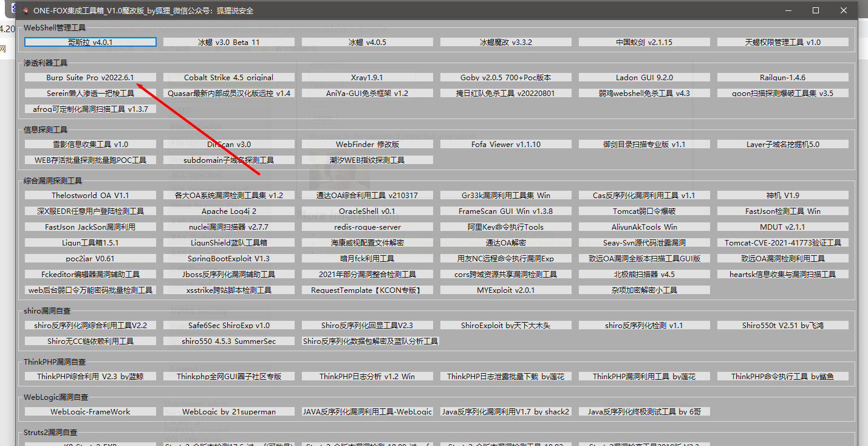Open Java反序列化漏洞利用V1.7 by shack2

(x=506, y=412)
